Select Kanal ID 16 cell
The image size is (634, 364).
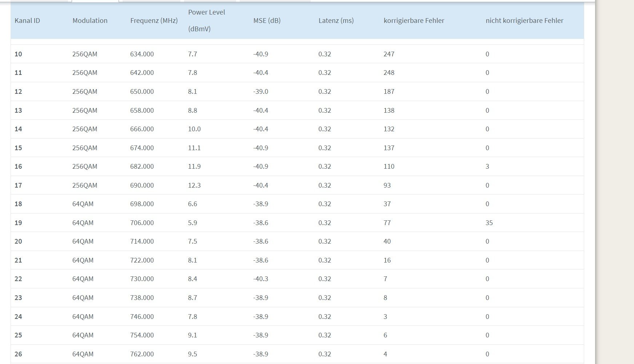(x=18, y=167)
